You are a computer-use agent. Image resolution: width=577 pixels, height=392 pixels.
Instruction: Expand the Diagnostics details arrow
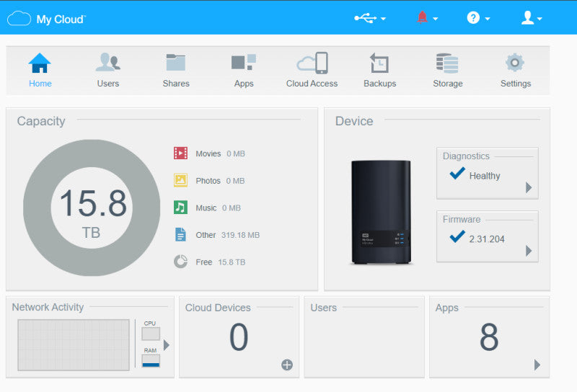(x=529, y=187)
